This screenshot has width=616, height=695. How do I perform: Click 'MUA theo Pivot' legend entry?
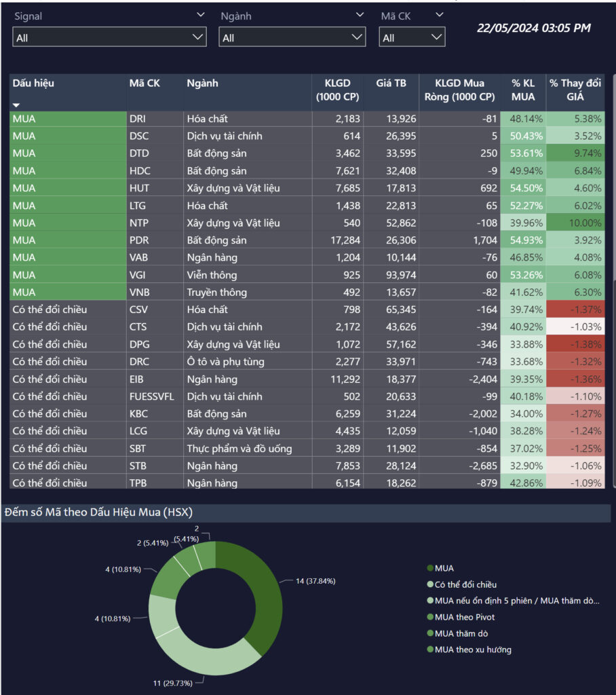click(x=465, y=617)
